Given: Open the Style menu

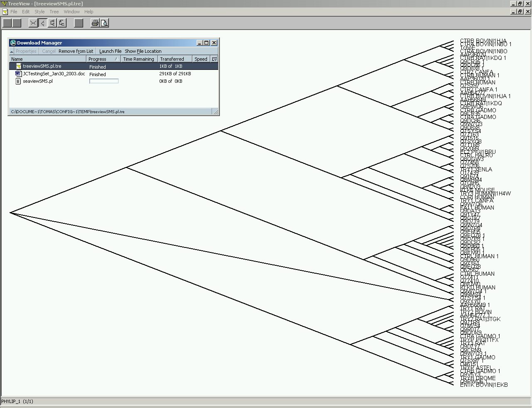Looking at the screenshot, I should 39,12.
